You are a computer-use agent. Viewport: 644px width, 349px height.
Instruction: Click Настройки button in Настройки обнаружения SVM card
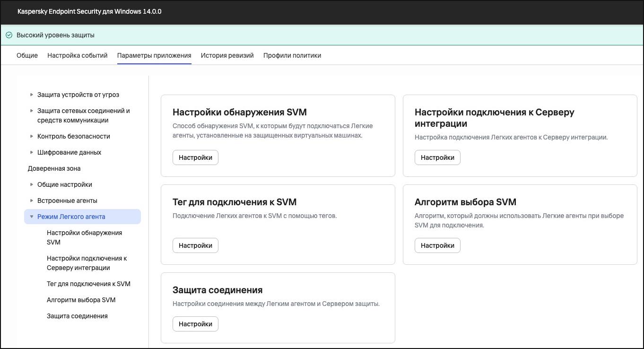pyautogui.click(x=195, y=157)
